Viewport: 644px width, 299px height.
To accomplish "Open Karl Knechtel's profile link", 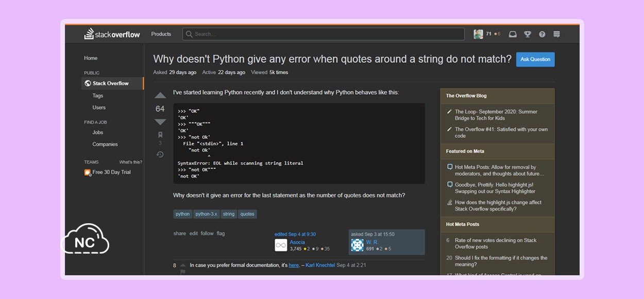I will click(320, 265).
